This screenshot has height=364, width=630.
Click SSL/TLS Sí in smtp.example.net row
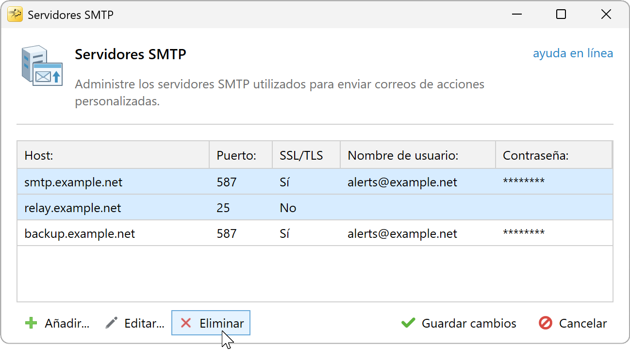[284, 182]
